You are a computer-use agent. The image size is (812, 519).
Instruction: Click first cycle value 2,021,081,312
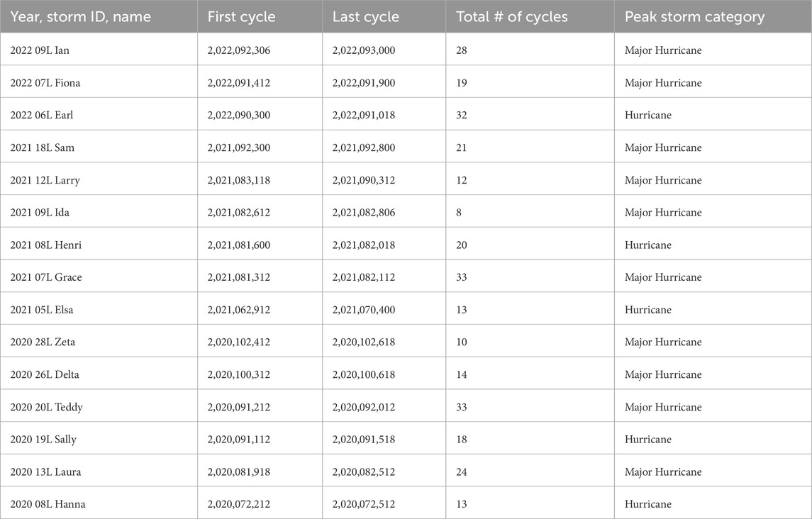(239, 277)
